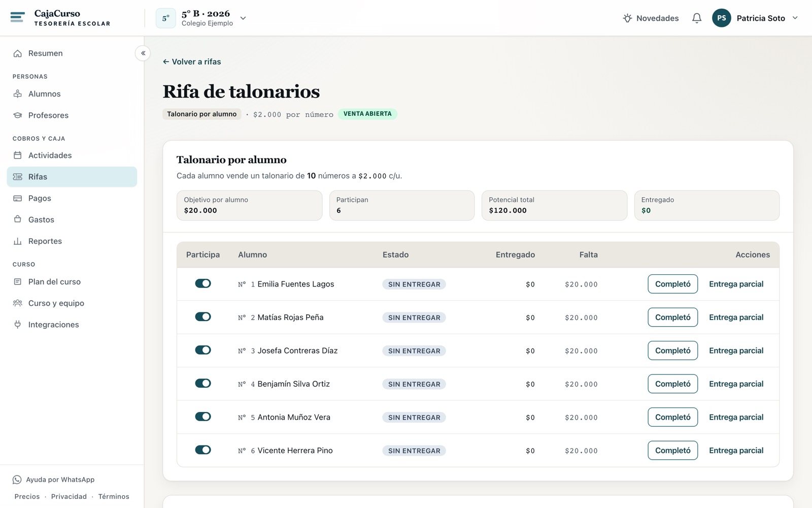Register Entrega parcial for Benjamín Silva

pyautogui.click(x=736, y=384)
